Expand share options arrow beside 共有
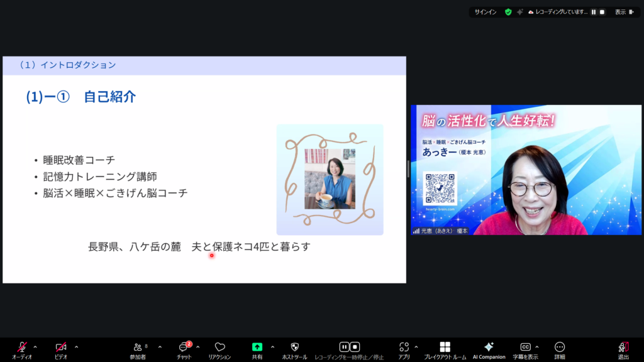 (x=272, y=346)
